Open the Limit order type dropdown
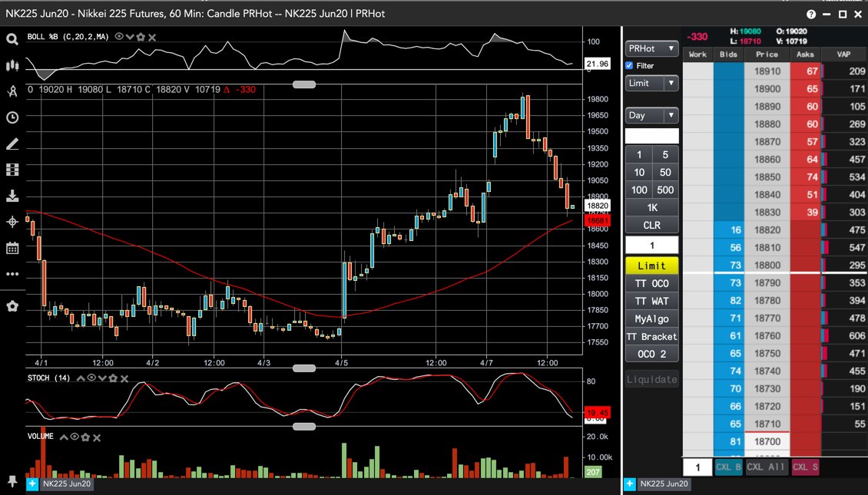 (x=651, y=83)
